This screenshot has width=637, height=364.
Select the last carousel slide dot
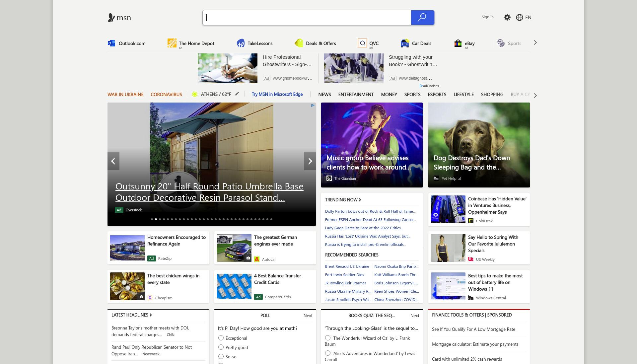271,219
